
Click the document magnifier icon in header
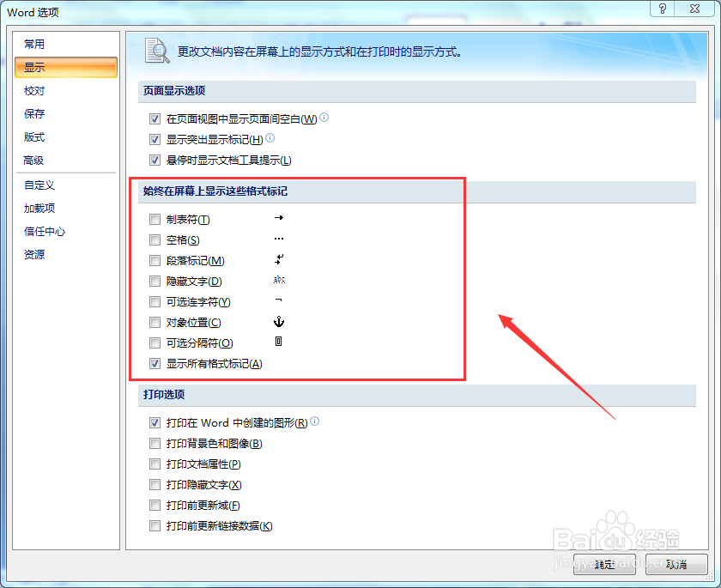(157, 51)
